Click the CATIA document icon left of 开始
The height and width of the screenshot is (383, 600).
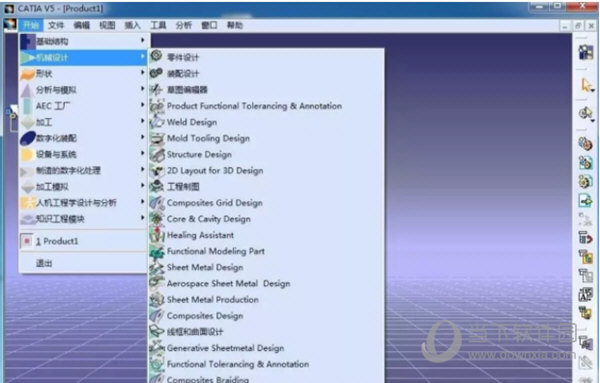point(10,25)
